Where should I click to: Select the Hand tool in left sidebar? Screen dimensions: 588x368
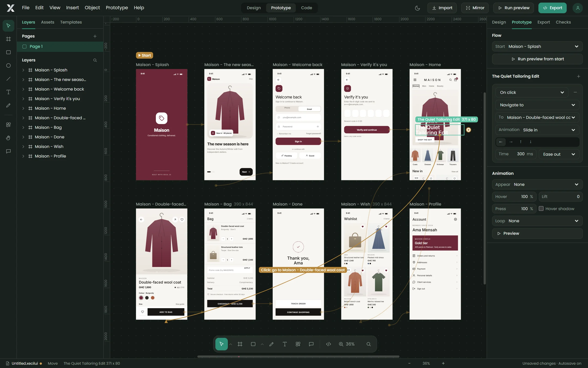tap(8, 138)
